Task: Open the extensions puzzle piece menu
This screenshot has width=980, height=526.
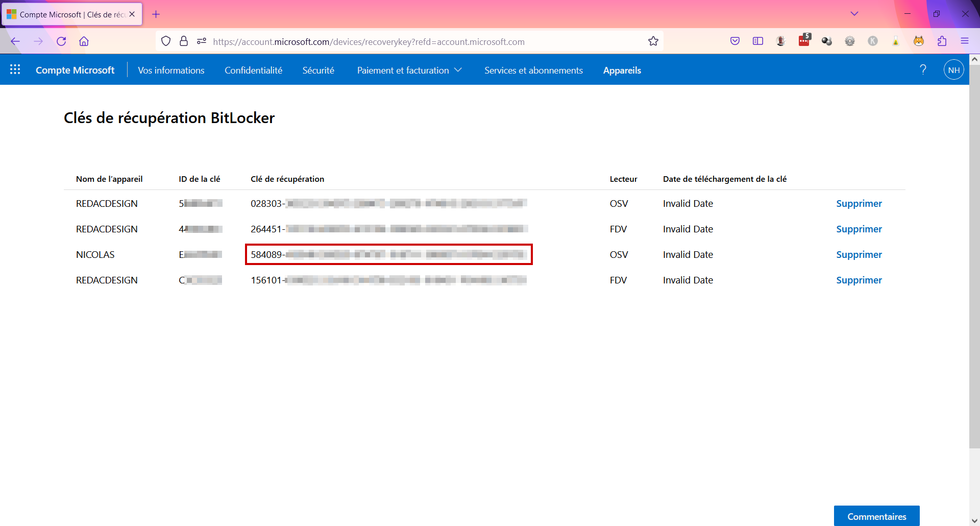Action: [942, 41]
